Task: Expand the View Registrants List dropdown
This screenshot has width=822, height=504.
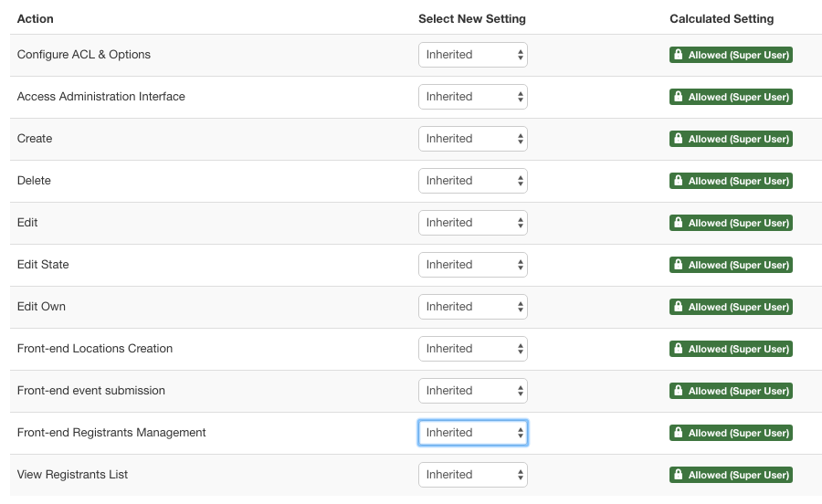Action: 472,475
